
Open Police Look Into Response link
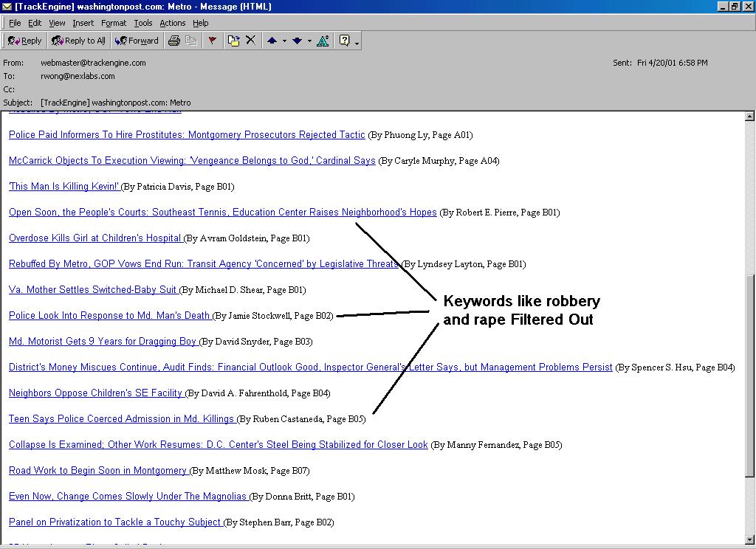109,315
